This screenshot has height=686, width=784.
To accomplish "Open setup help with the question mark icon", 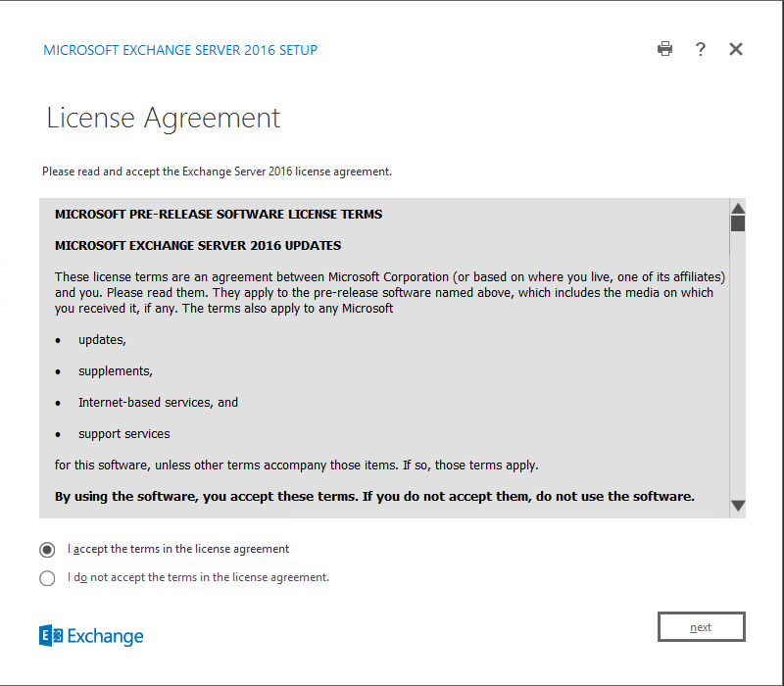I will click(x=701, y=49).
